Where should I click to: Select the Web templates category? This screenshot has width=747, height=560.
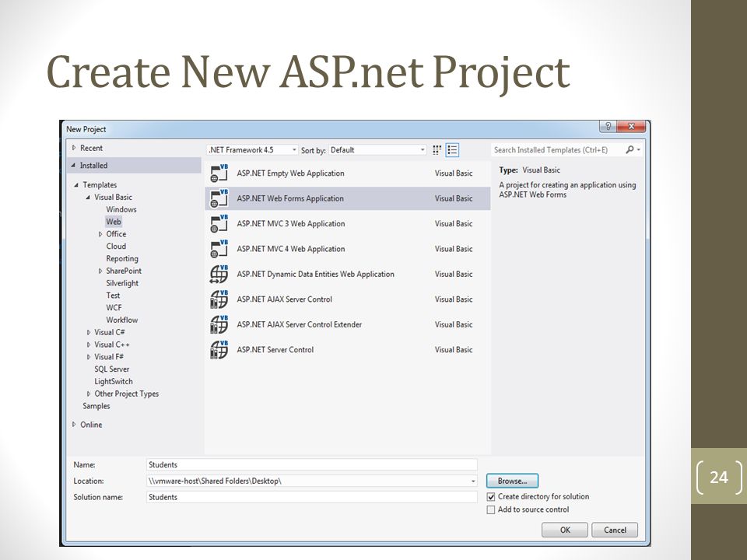tap(114, 222)
